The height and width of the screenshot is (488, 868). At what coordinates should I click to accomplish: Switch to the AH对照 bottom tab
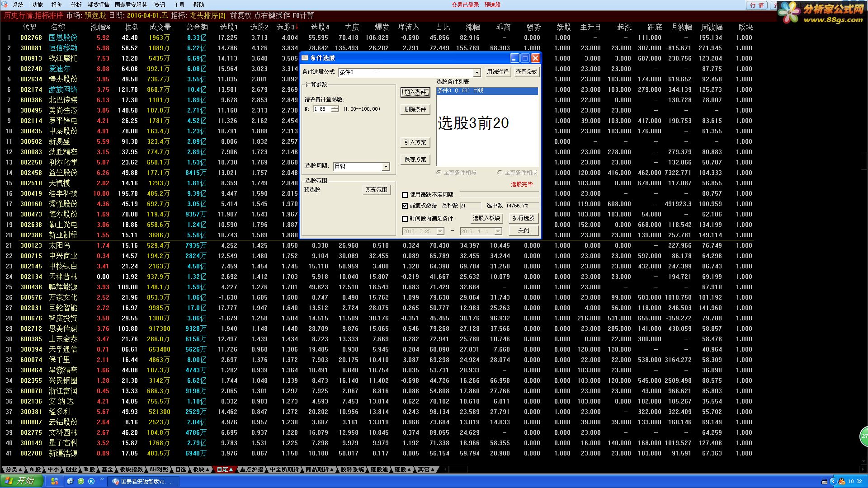pyautogui.click(x=159, y=469)
